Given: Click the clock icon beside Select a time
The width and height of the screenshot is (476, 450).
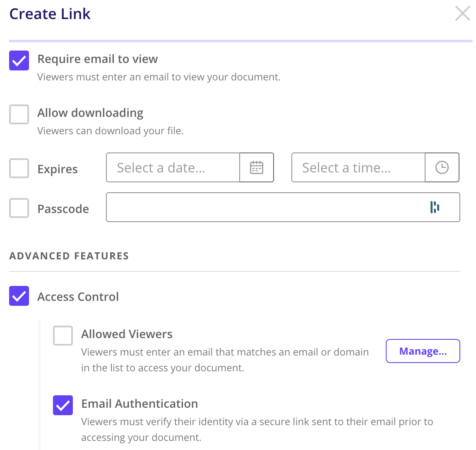Looking at the screenshot, I should [442, 167].
